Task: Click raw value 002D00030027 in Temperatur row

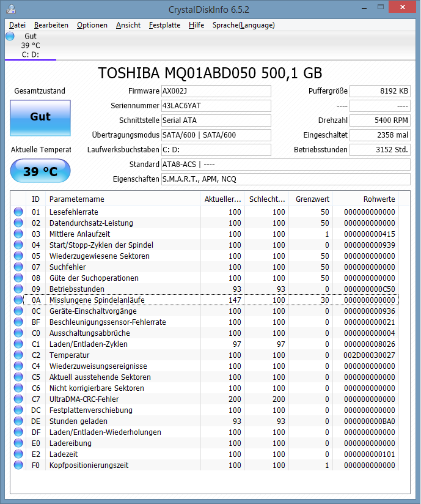Action: [369, 355]
